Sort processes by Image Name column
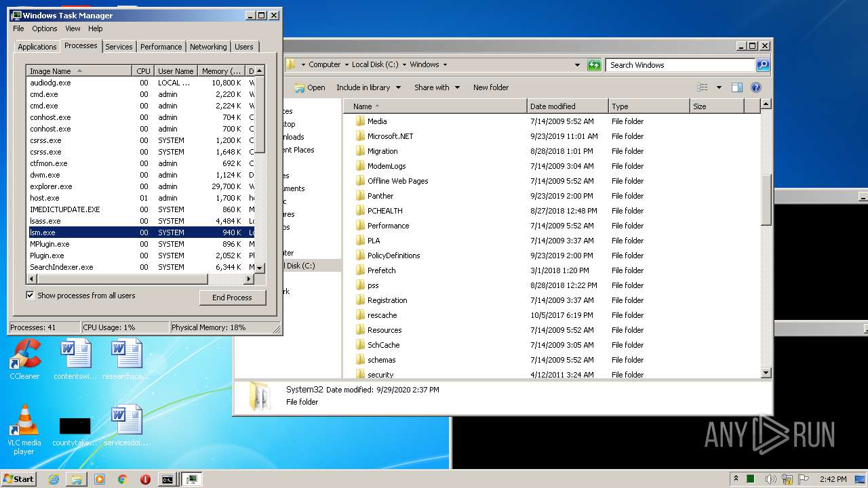Image resolution: width=868 pixels, height=488 pixels. (79, 71)
